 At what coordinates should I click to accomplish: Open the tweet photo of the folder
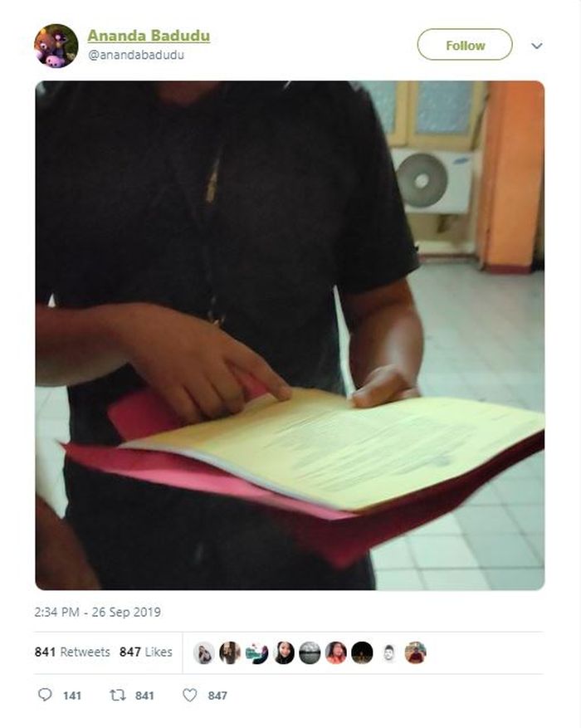[x=290, y=335]
